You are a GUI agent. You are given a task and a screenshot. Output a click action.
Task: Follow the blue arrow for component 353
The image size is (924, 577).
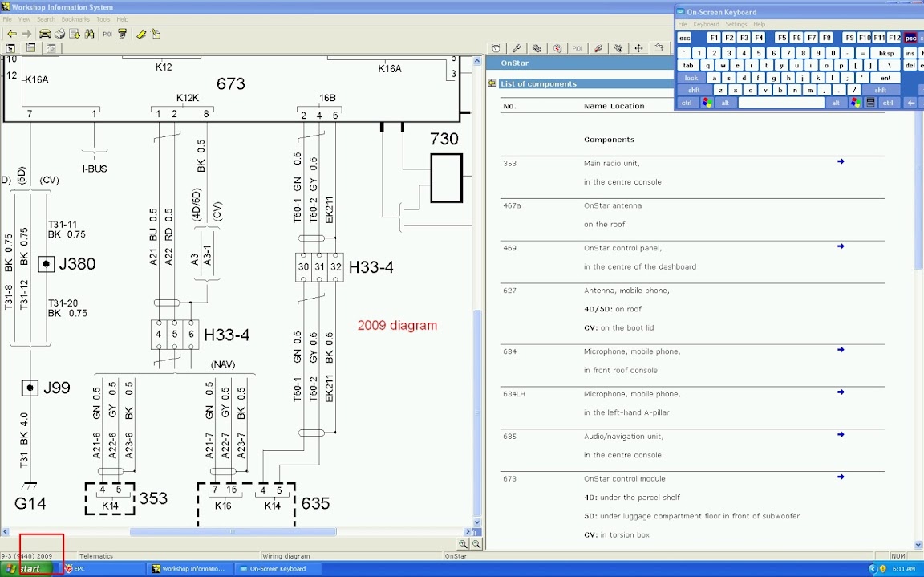point(841,161)
